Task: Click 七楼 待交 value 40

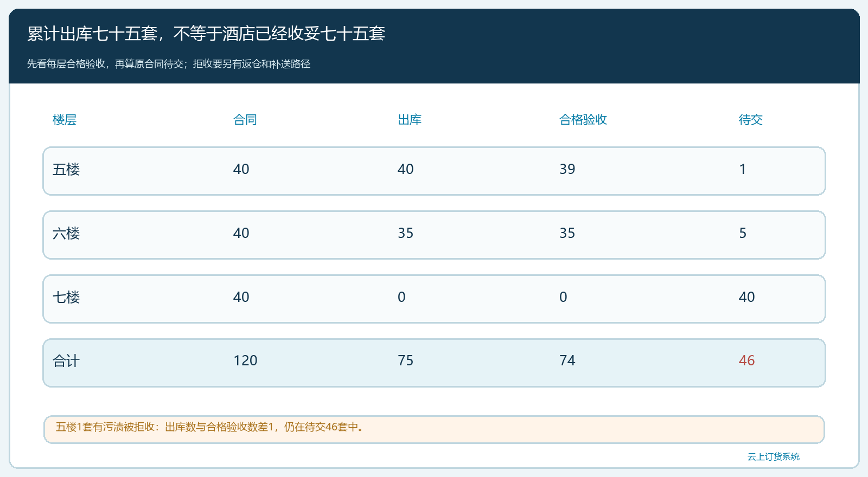Action: point(747,297)
